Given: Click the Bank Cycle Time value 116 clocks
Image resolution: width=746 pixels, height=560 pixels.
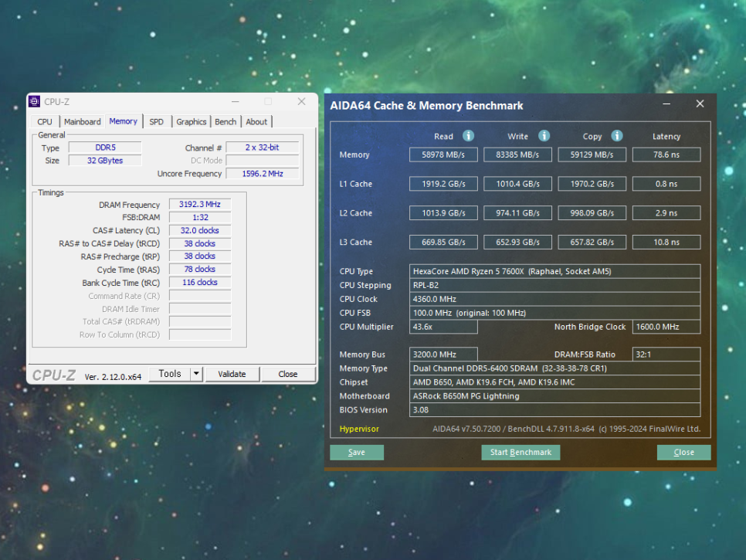Looking at the screenshot, I should pos(200,282).
